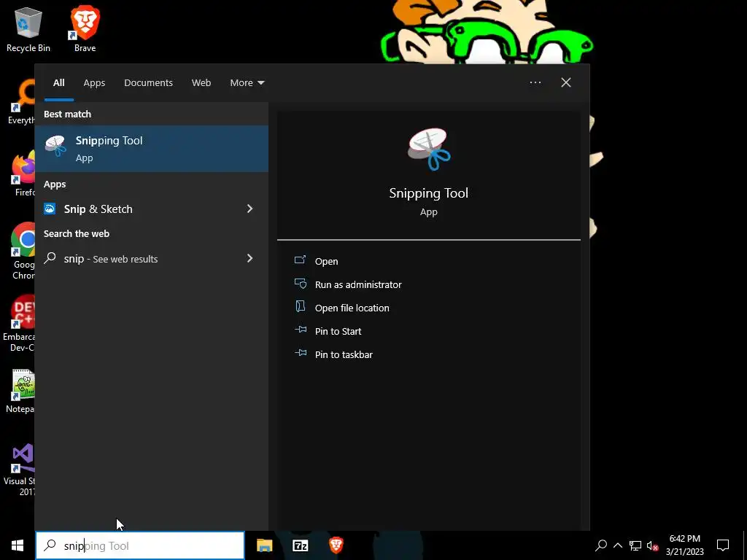Select Embarcadero Dev-C++ desktop shortcut
Viewport: 747px width, 560px height.
(20, 324)
